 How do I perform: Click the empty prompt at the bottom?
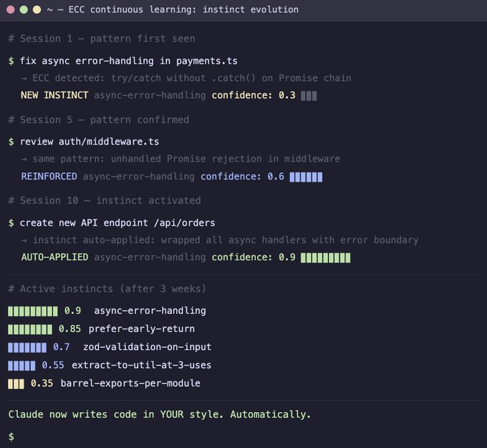coord(11,437)
